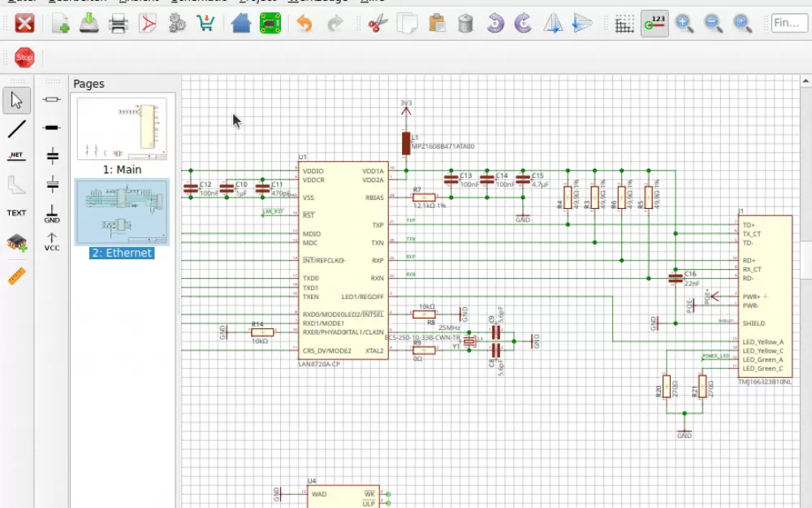The width and height of the screenshot is (812, 508).
Task: Click the copy icon
Action: click(x=407, y=24)
